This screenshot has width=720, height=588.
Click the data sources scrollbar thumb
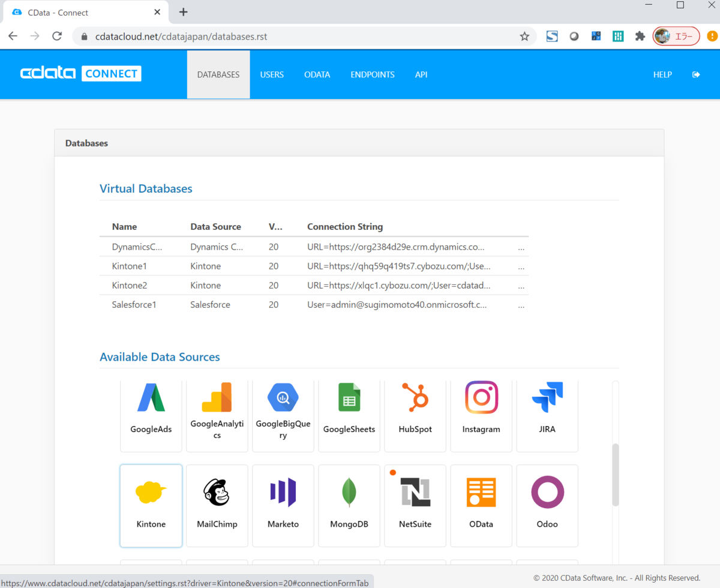615,475
